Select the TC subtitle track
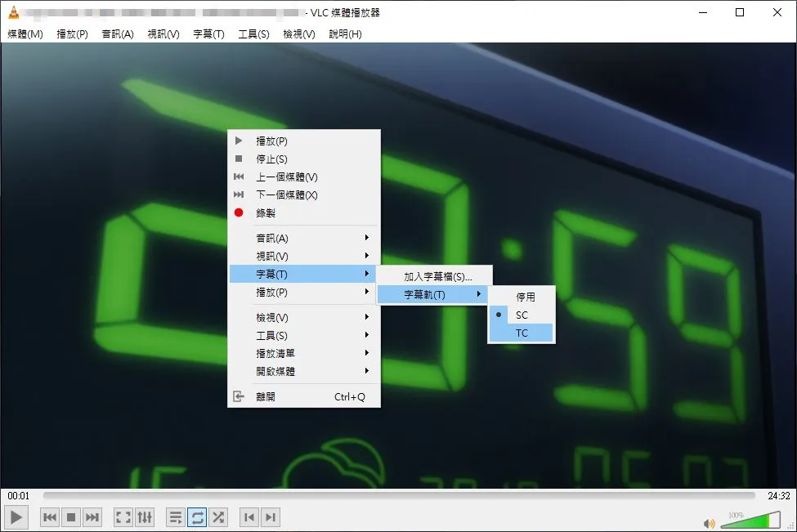This screenshot has width=797, height=532. pyautogui.click(x=521, y=333)
